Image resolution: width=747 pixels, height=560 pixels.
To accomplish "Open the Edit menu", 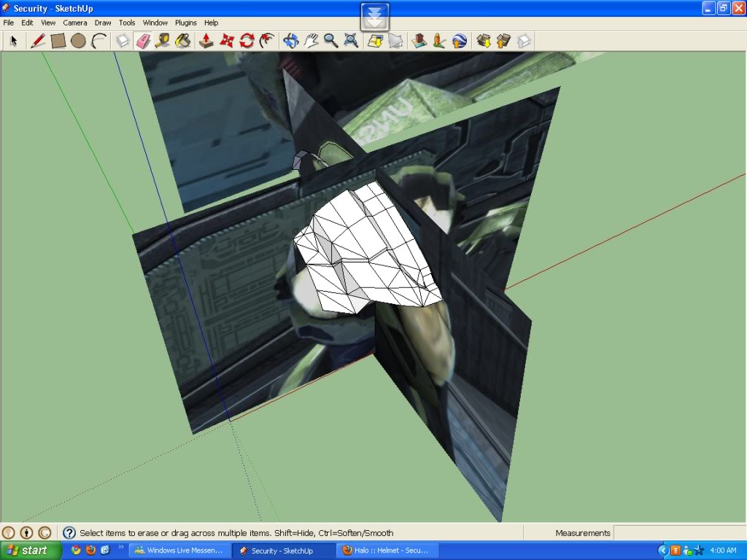I will tap(27, 23).
